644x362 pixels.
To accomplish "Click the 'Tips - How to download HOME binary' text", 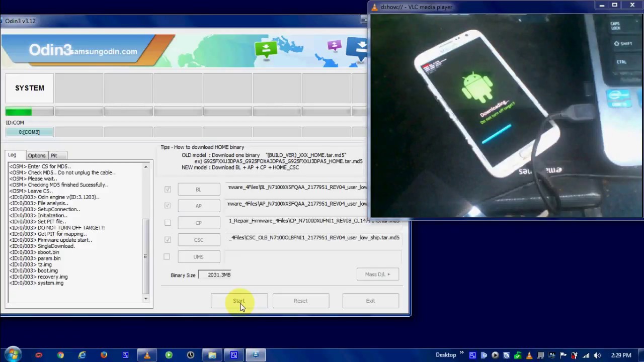I will click(202, 147).
